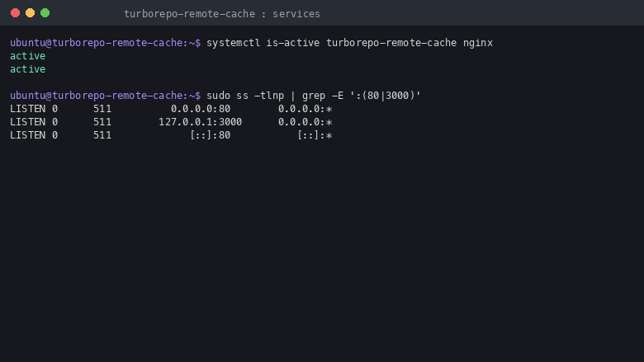
Task: Click 'LISTEN' on the [::]:80 row
Action: (x=27, y=135)
